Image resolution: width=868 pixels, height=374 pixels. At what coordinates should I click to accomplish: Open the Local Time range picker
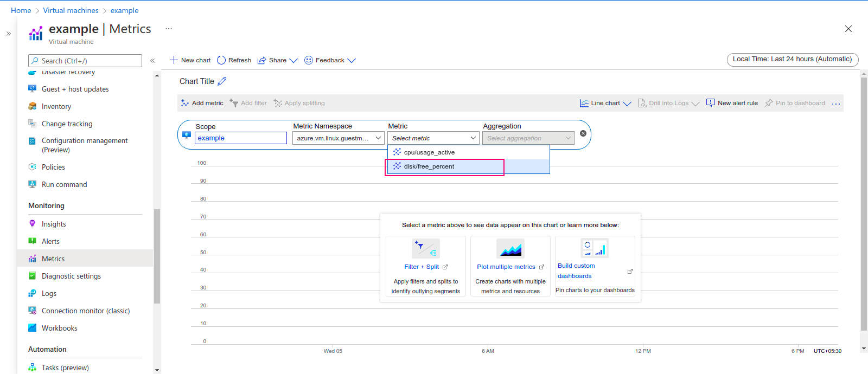(x=793, y=60)
